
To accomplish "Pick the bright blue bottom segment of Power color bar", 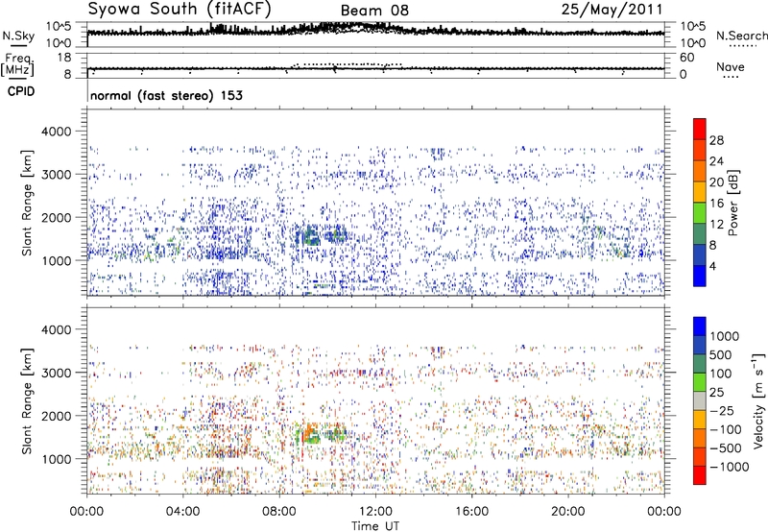I will pyautogui.click(x=700, y=276).
